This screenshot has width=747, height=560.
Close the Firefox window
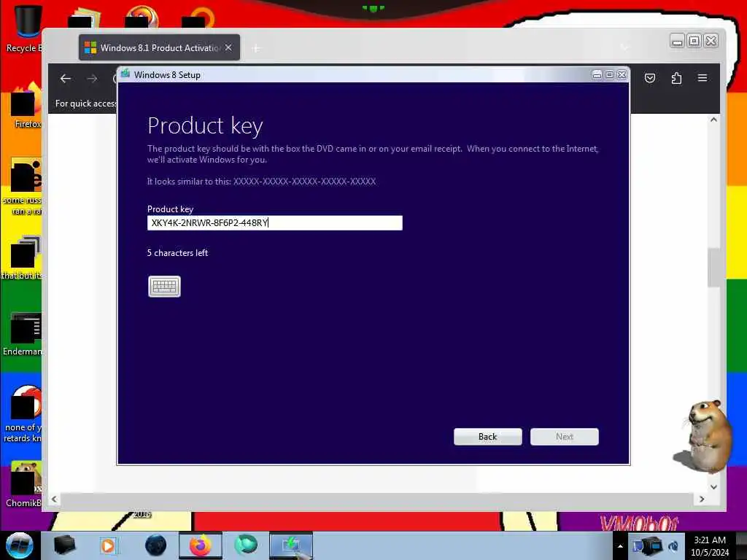click(x=711, y=42)
